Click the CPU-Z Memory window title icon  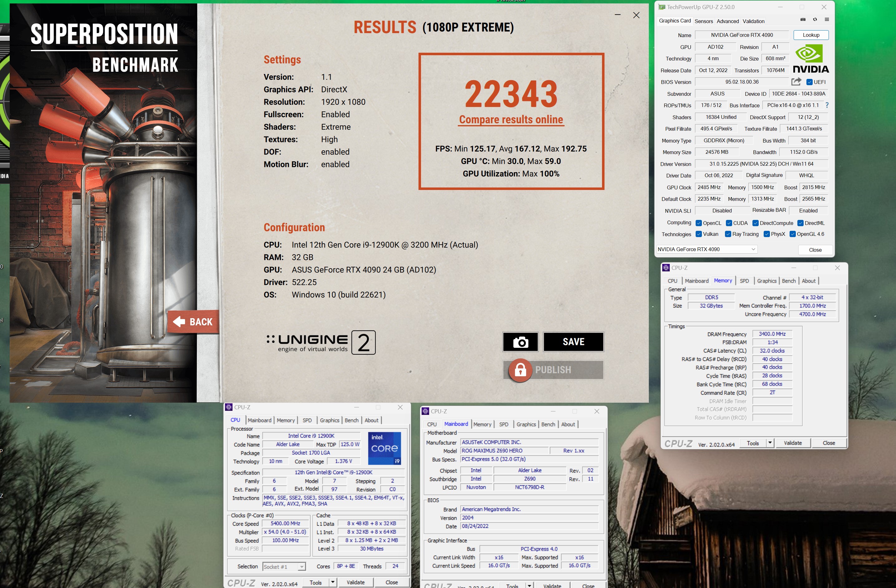click(x=666, y=268)
